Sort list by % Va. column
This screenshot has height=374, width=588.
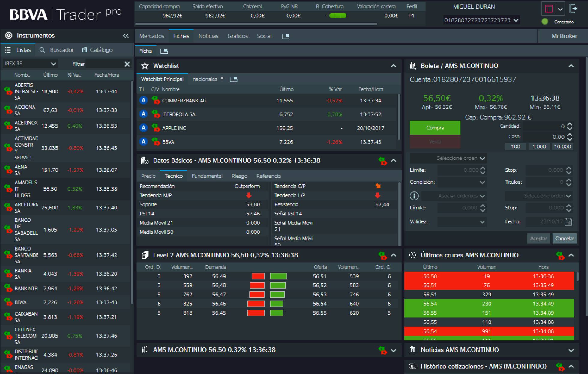(x=74, y=75)
